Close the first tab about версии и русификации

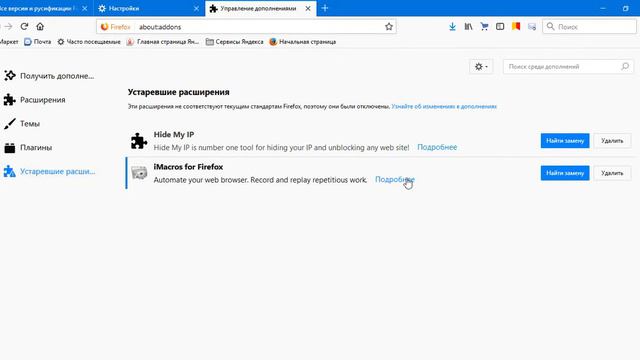pyautogui.click(x=84, y=8)
